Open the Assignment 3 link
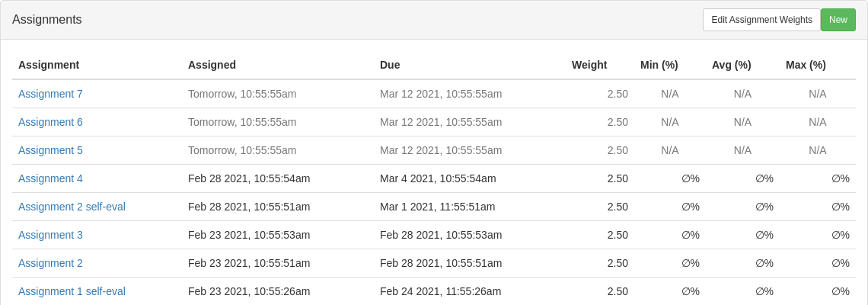 point(50,235)
